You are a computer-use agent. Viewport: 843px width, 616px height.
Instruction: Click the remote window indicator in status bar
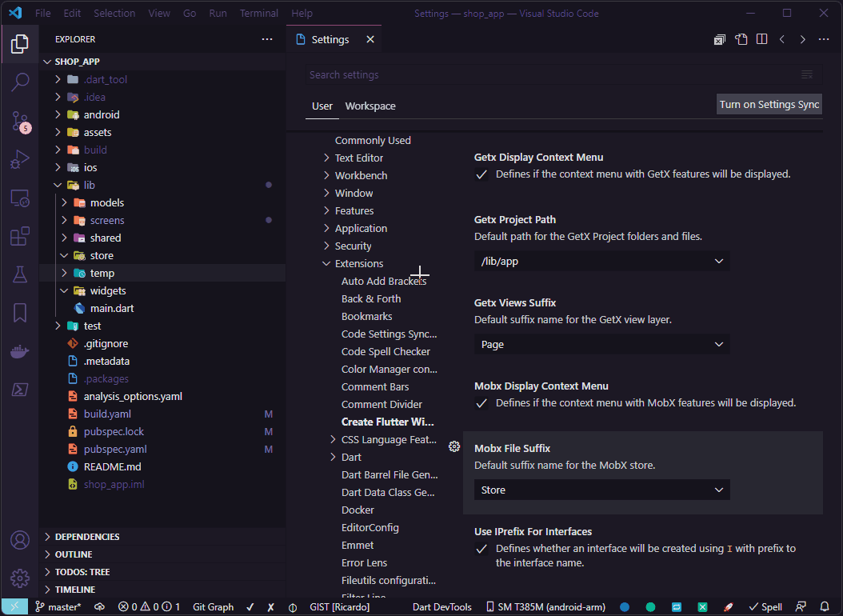click(x=14, y=607)
